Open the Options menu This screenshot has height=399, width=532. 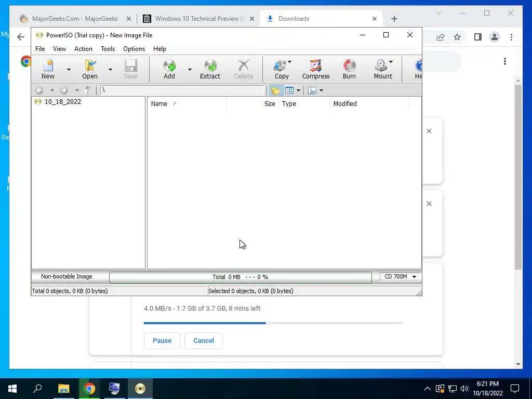134,49
